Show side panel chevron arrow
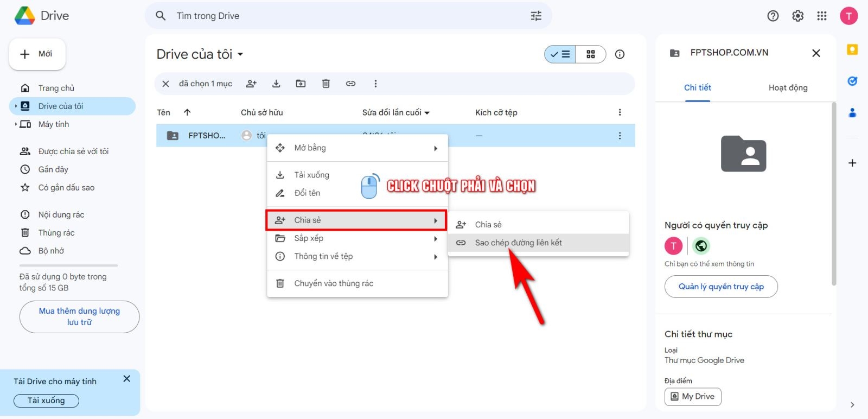 pos(852,405)
